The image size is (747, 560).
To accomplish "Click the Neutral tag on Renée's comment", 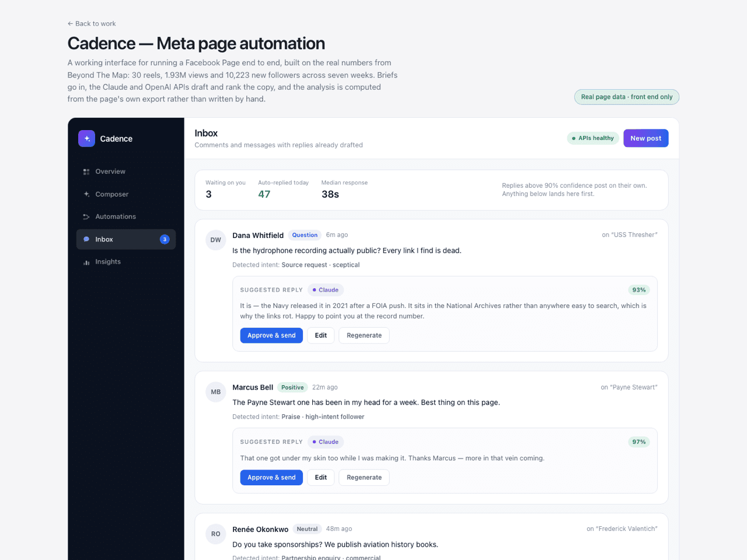I will click(307, 529).
